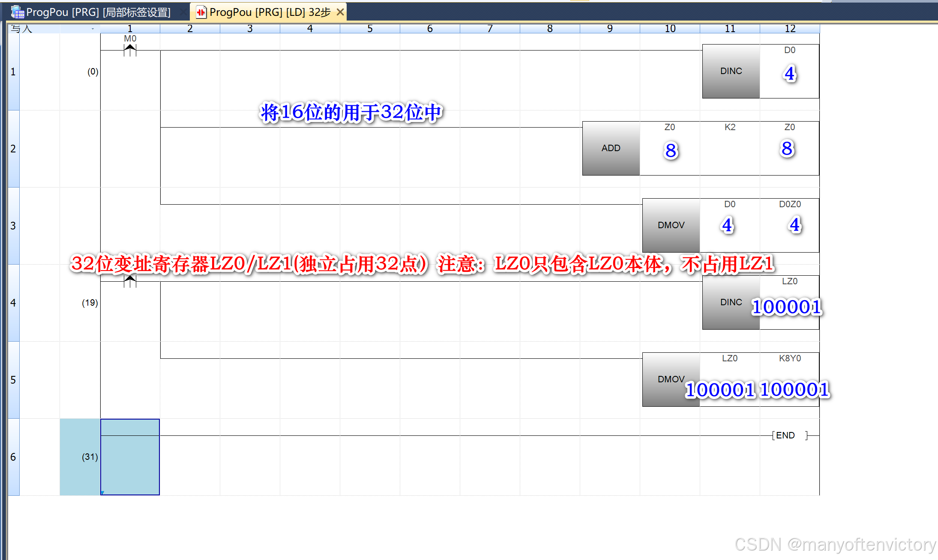Viewport: 938px width, 560px height.
Task: Select row header 6
Action: [x=13, y=457]
